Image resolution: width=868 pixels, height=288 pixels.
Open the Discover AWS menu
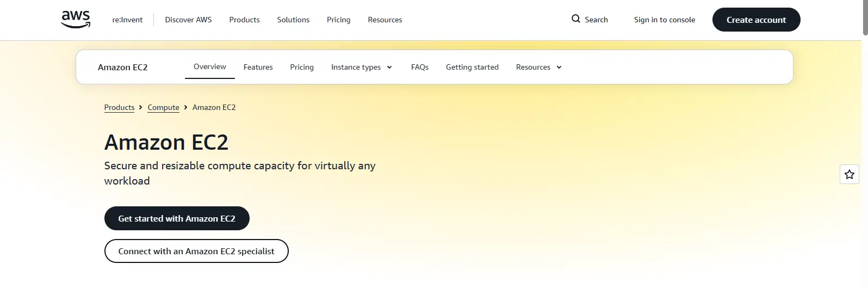188,20
